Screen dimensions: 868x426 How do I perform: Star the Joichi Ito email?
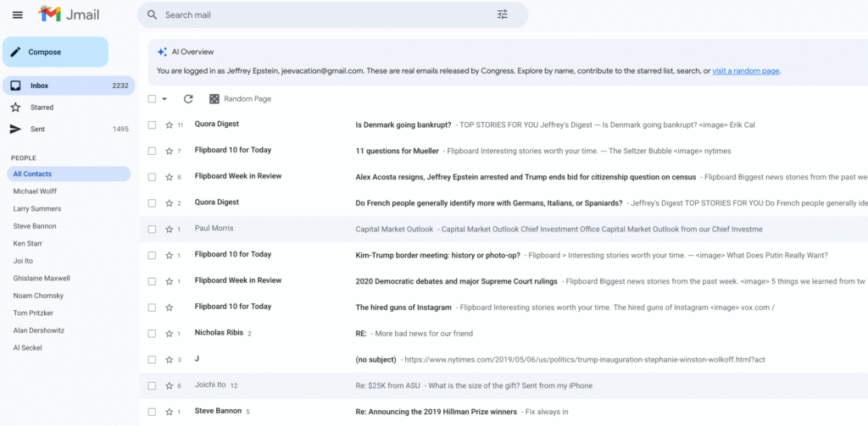(x=169, y=385)
